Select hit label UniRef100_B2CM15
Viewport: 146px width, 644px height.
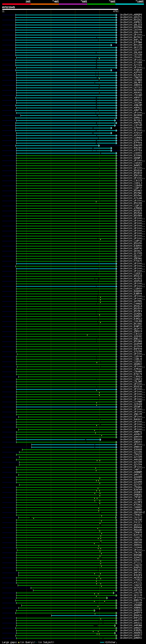[x=131, y=75]
